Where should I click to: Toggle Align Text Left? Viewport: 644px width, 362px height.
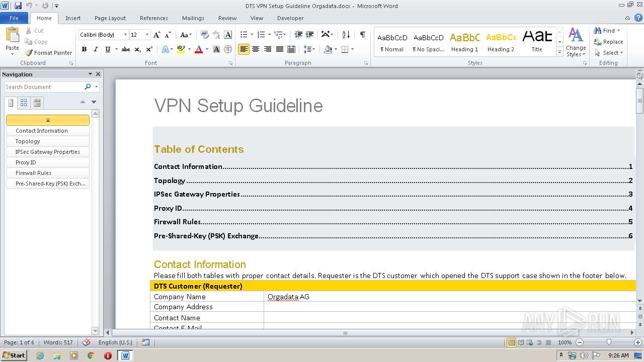(x=244, y=49)
